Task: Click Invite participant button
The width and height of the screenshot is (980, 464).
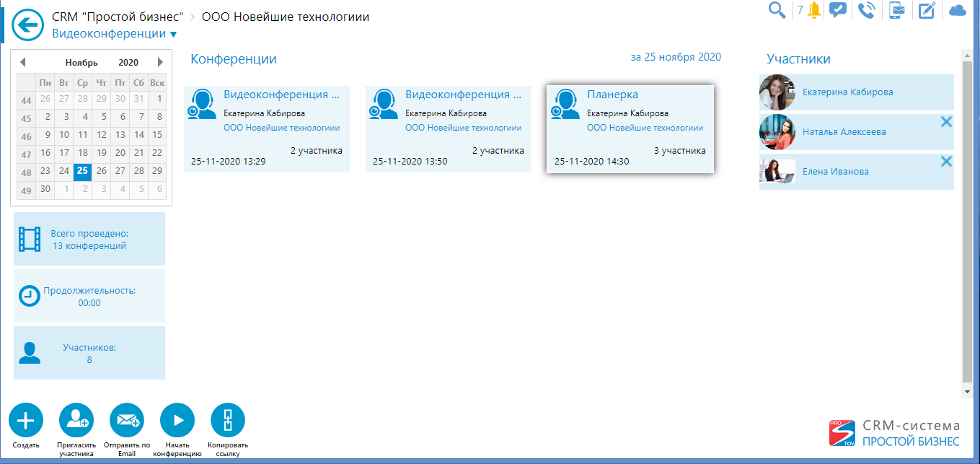Action: pyautogui.click(x=76, y=420)
